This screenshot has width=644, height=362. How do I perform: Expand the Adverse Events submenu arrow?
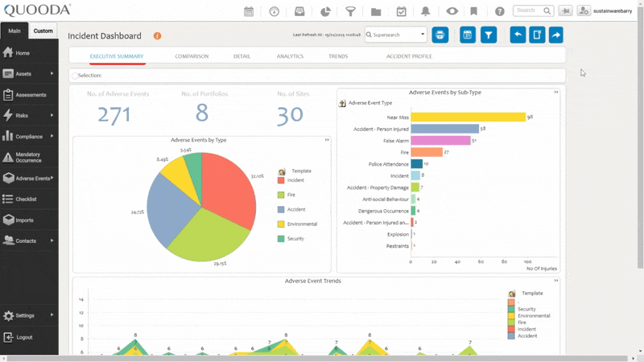tap(52, 178)
